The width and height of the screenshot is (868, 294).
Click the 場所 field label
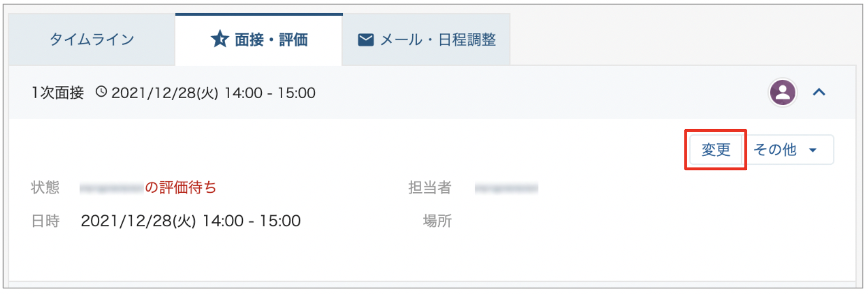click(437, 221)
